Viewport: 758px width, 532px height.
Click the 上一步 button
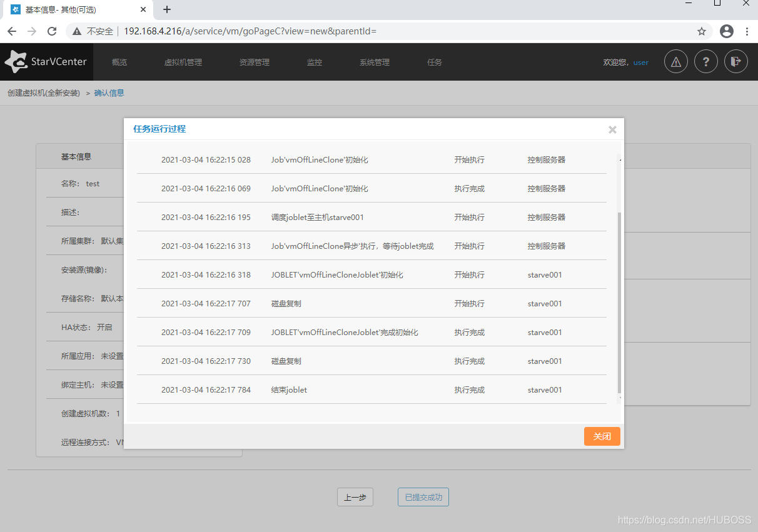pyautogui.click(x=355, y=498)
